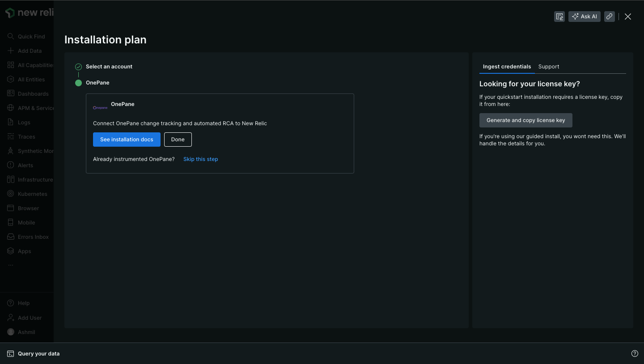
Task: Show more sidebar items ellipsis
Action: point(11,265)
